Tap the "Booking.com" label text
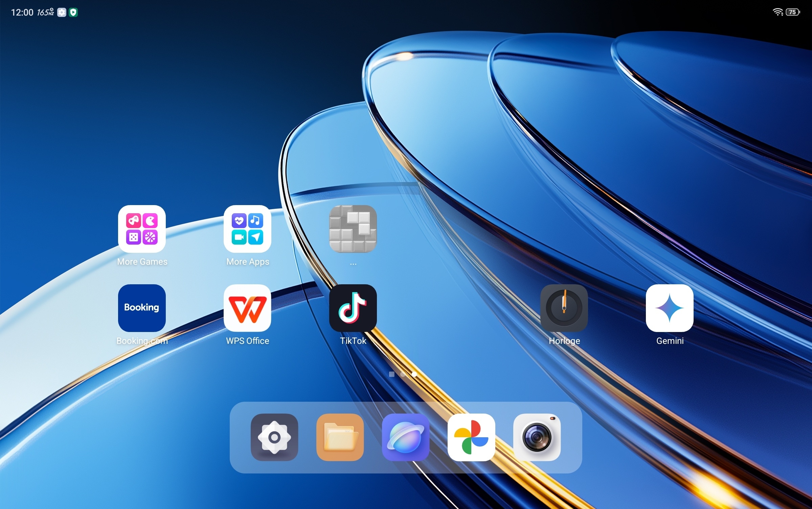812x509 pixels. 142,341
